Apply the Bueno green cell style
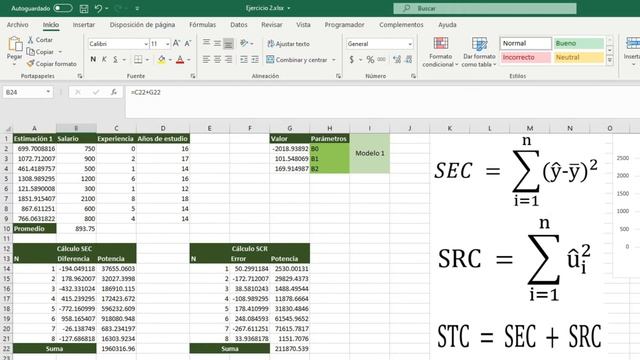The width and height of the screenshot is (640, 360). [579, 43]
